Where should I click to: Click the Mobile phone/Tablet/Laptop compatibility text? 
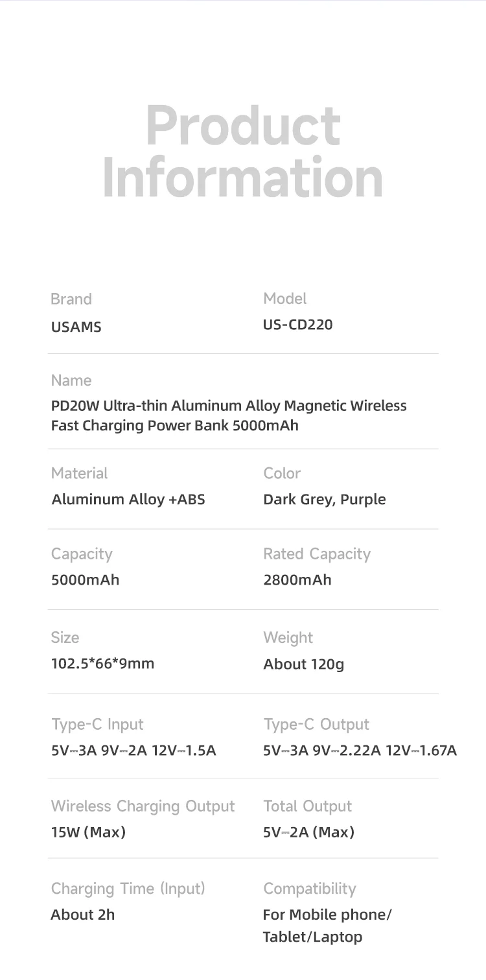327,926
